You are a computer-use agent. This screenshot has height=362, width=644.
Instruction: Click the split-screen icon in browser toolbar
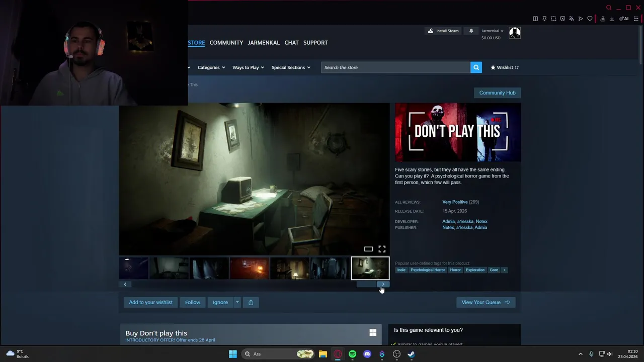click(x=535, y=19)
